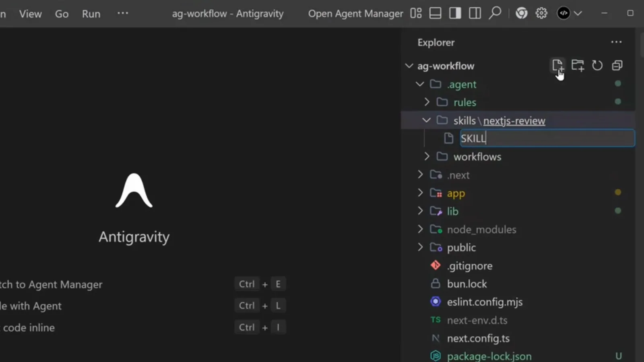
Task: Click the SKILL file name input field
Action: pos(547,138)
